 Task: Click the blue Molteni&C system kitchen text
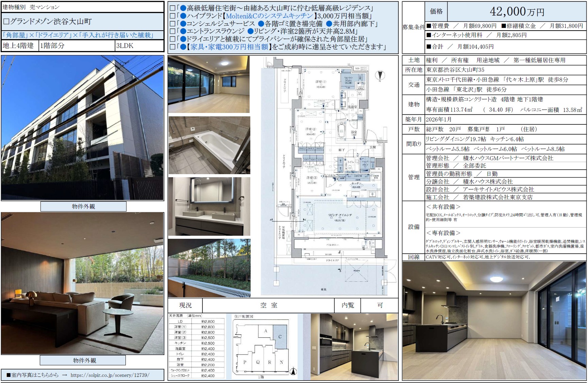tap(269, 16)
